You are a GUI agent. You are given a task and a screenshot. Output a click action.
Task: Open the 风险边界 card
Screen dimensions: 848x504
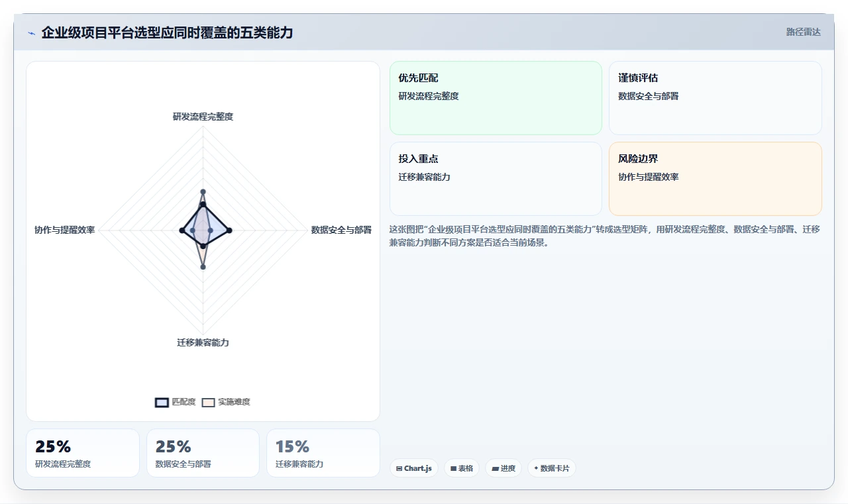pos(715,179)
